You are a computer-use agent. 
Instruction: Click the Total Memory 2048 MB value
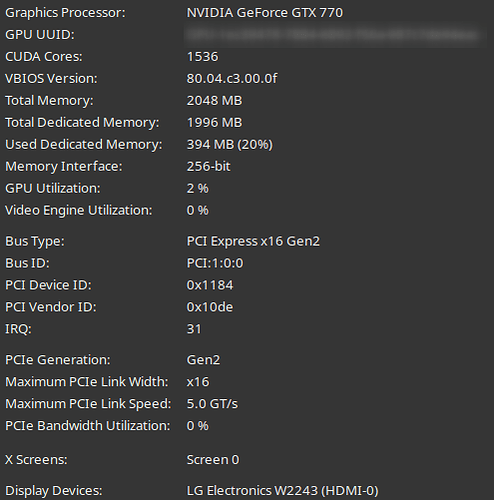(214, 101)
